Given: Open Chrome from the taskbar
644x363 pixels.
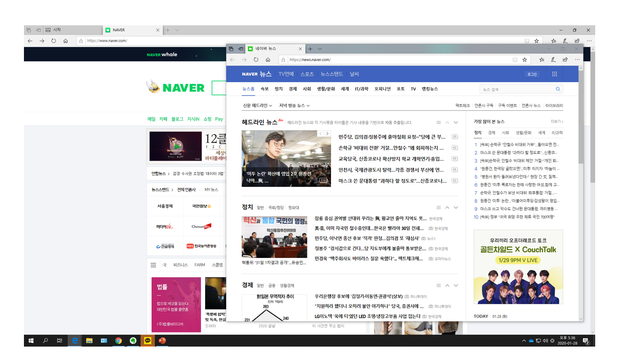Looking at the screenshot, I should click(x=118, y=340).
